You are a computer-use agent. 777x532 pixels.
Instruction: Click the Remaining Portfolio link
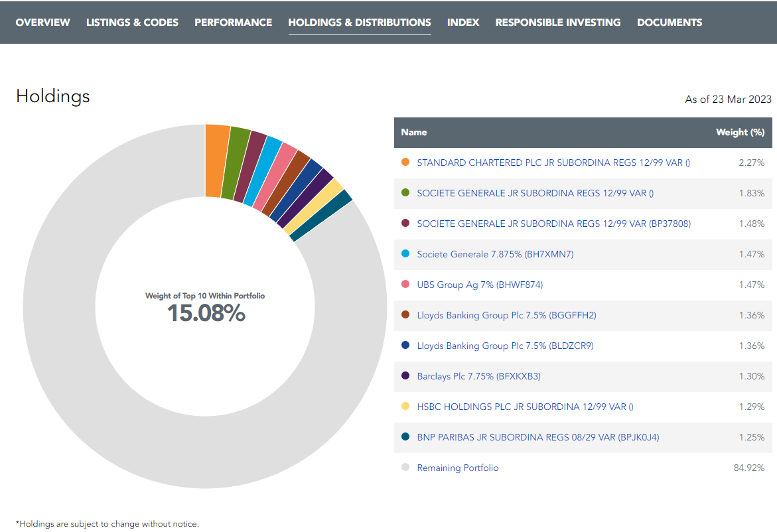[457, 468]
